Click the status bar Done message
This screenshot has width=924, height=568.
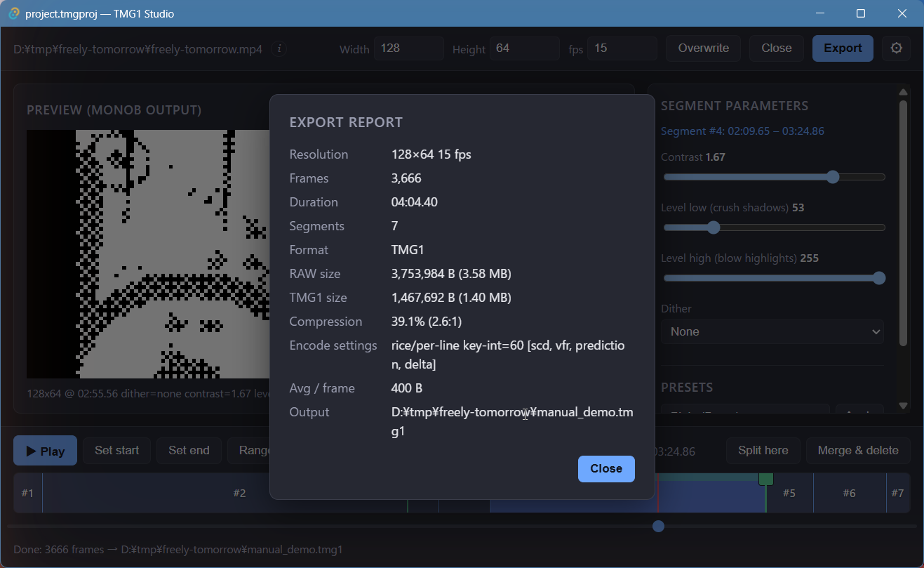tap(178, 550)
